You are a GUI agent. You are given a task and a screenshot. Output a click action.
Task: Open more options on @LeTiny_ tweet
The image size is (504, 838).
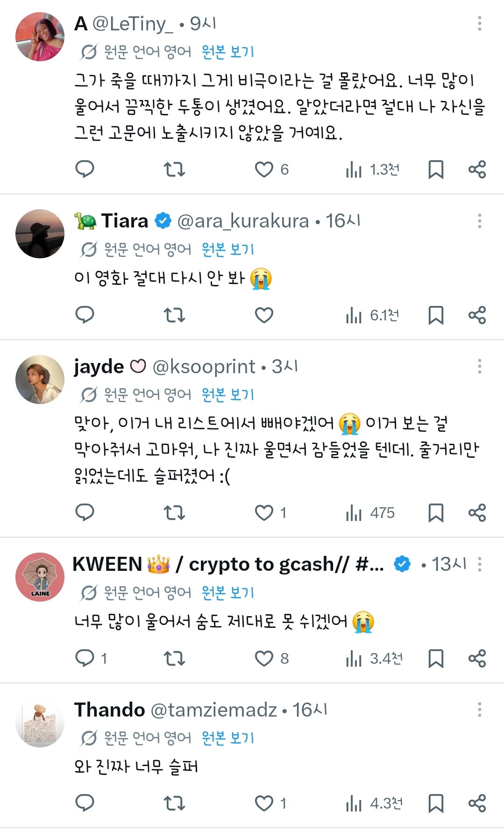[480, 23]
